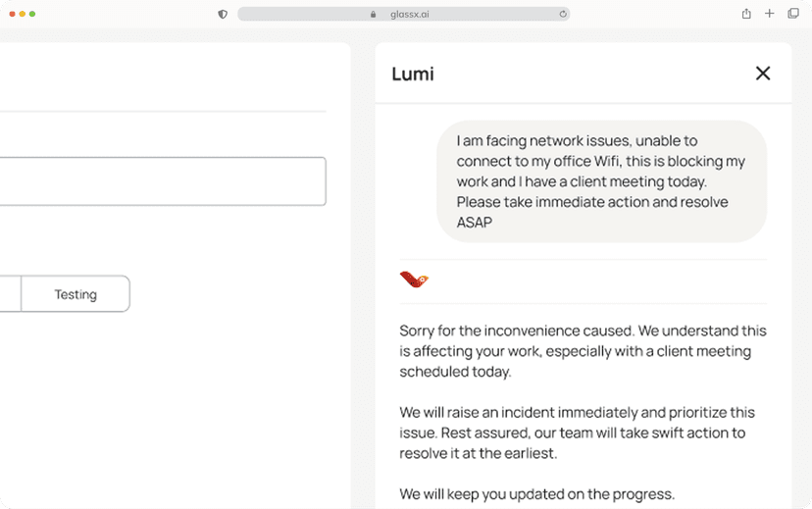Click the Lumi bird logo icon

(414, 280)
